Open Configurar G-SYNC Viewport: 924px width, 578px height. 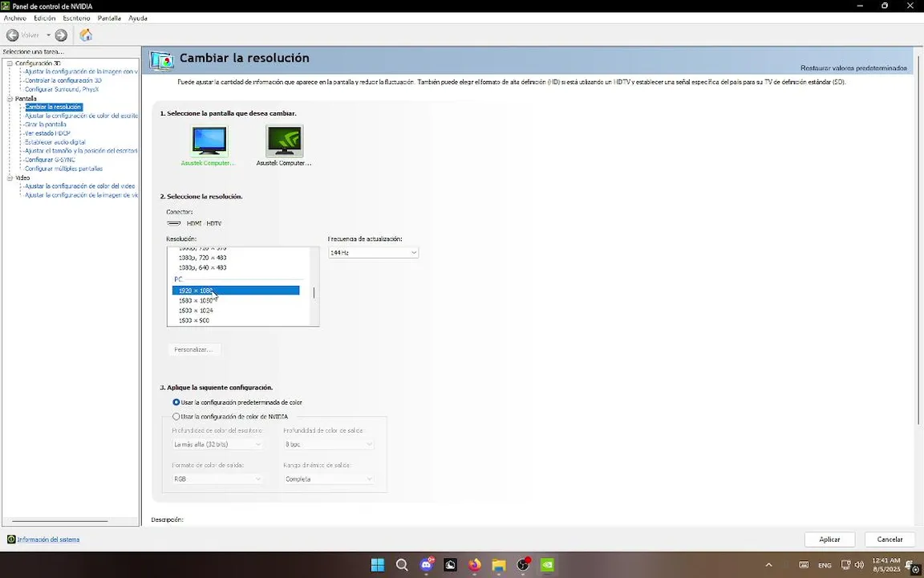tap(50, 160)
